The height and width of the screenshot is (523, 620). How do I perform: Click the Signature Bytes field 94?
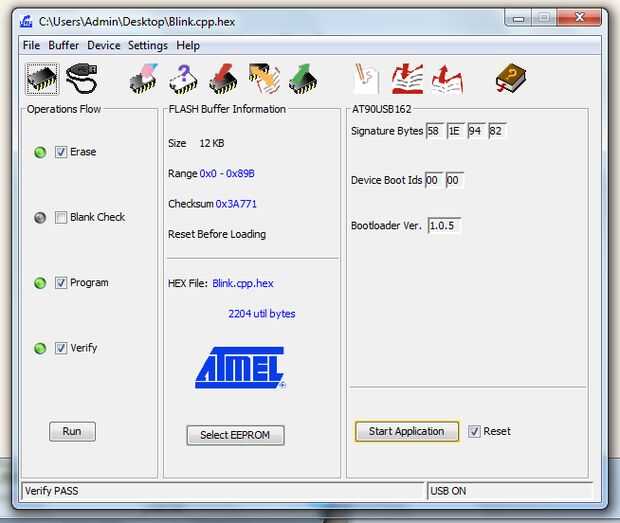coord(476,131)
